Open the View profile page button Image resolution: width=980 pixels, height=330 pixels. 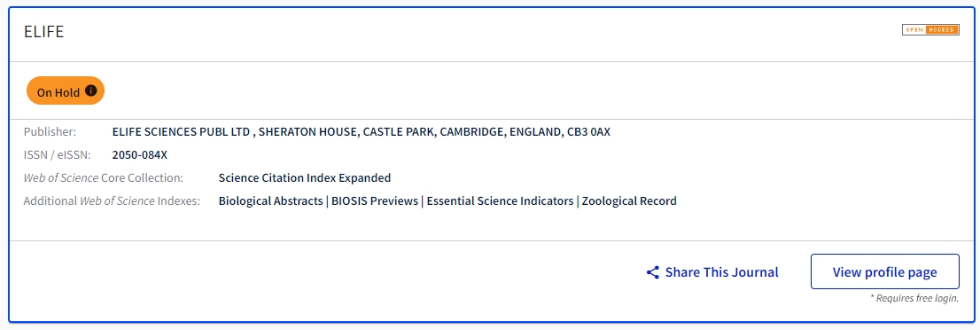point(884,271)
